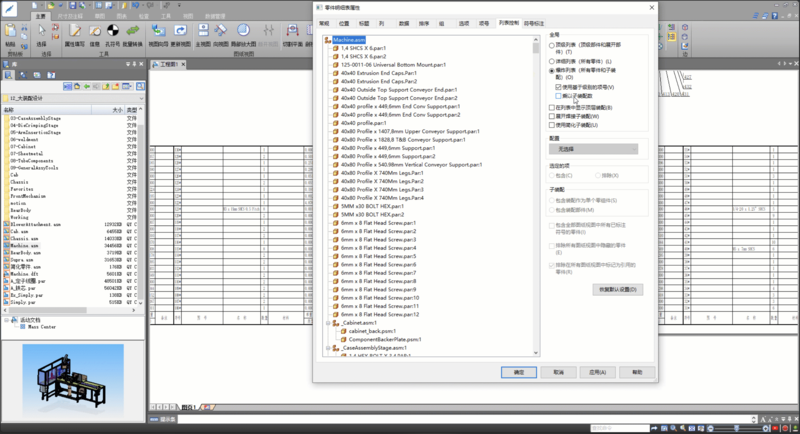
Task: Close the library (库) pane with its X icon
Action: [x=141, y=64]
